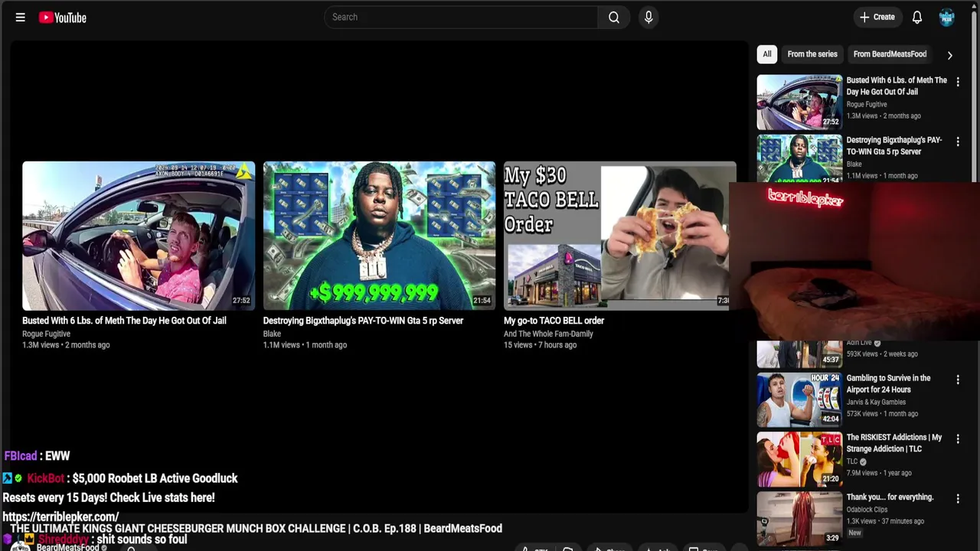This screenshot has width=980, height=551.
Task: Click '593K views • 2 weeks ago' text
Action: [x=882, y=354]
